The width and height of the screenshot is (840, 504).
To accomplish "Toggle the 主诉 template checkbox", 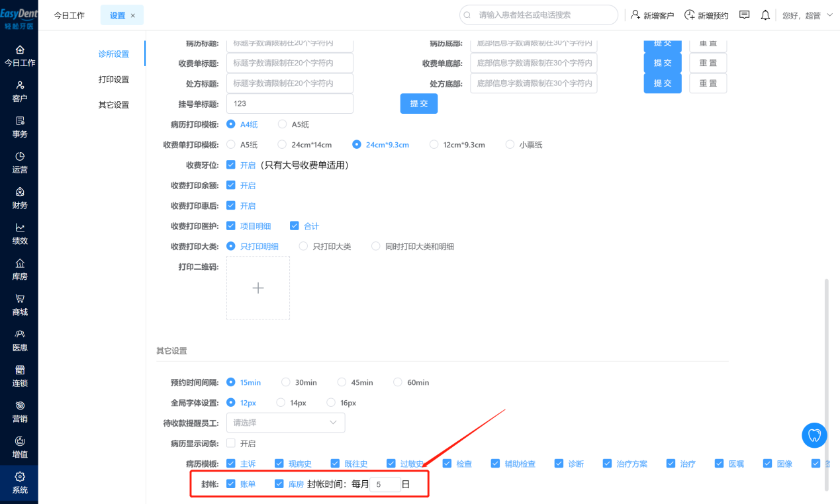I will [x=231, y=464].
